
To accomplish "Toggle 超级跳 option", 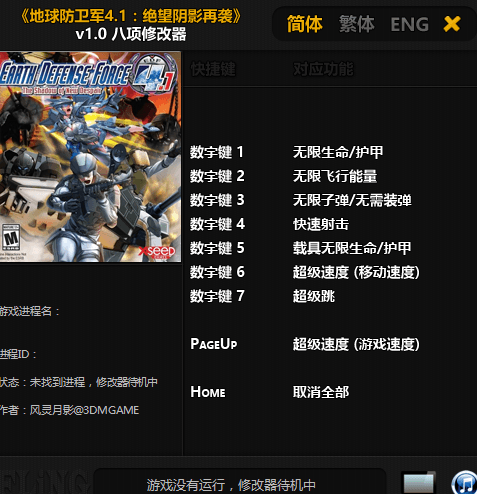I will click(314, 296).
